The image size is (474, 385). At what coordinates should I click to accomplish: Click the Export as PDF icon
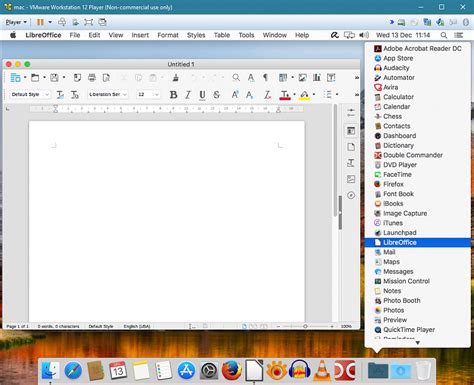coord(77,78)
